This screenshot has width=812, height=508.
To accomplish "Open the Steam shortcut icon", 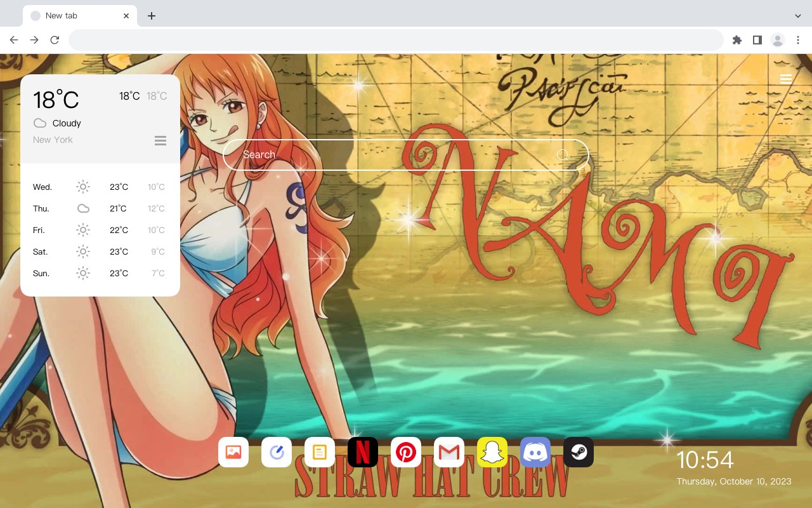I will click(579, 452).
